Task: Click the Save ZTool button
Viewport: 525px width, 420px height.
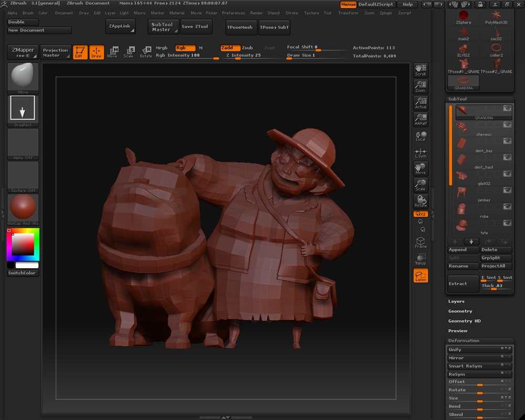Action: [x=196, y=27]
